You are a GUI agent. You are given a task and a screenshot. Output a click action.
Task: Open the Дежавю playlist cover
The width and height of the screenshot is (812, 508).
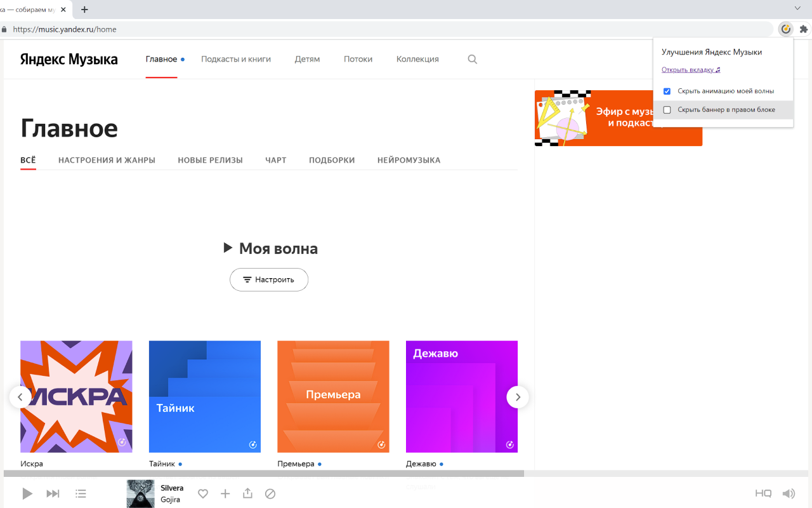[462, 397]
